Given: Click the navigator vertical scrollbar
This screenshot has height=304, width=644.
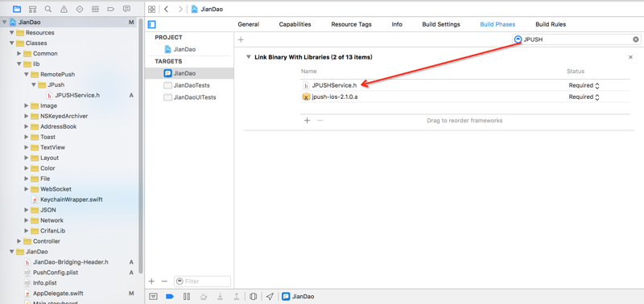Looking at the screenshot, I should (x=141, y=146).
